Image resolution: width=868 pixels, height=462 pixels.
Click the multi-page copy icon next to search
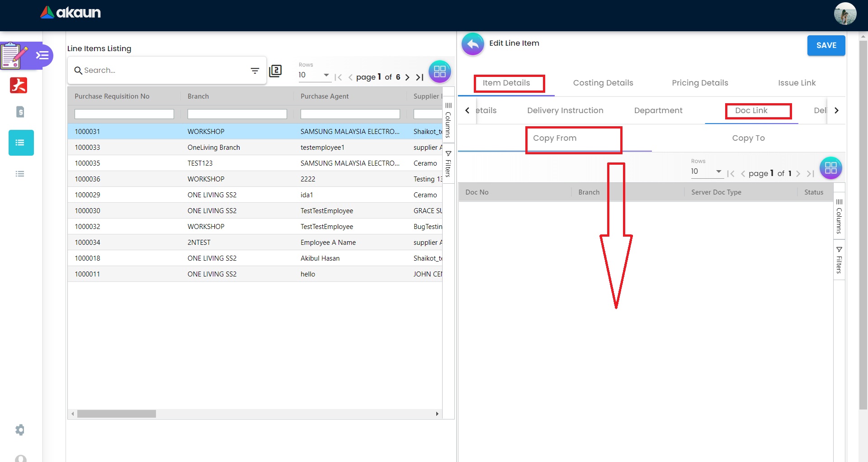click(x=275, y=71)
